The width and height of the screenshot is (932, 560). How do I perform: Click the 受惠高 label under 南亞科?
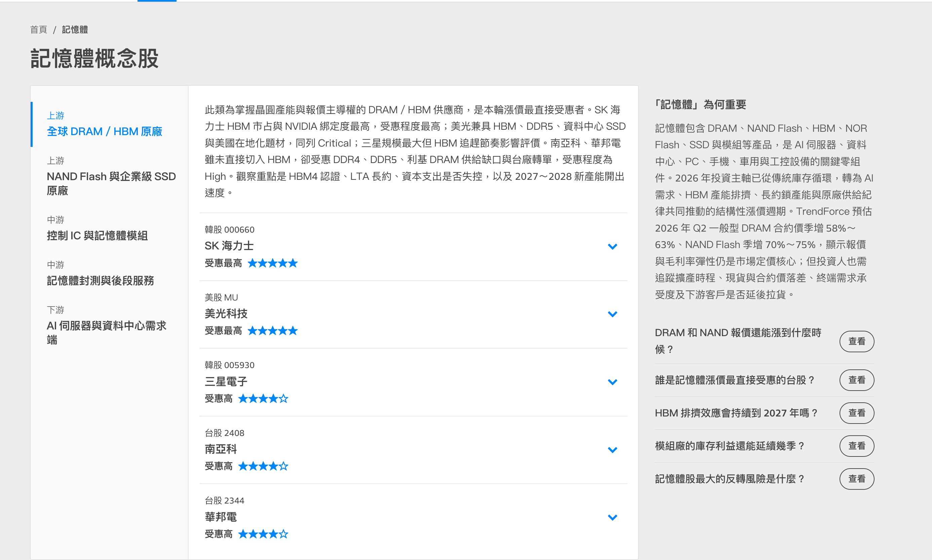click(x=219, y=467)
